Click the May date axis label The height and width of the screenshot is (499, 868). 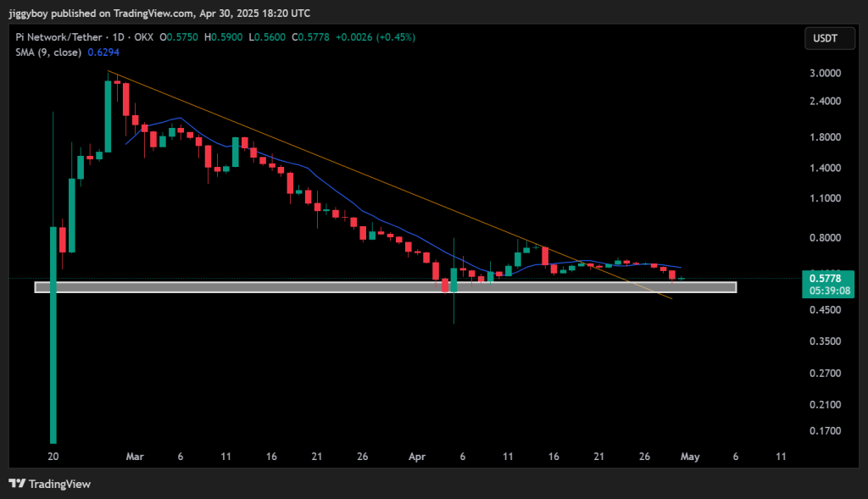tap(690, 457)
